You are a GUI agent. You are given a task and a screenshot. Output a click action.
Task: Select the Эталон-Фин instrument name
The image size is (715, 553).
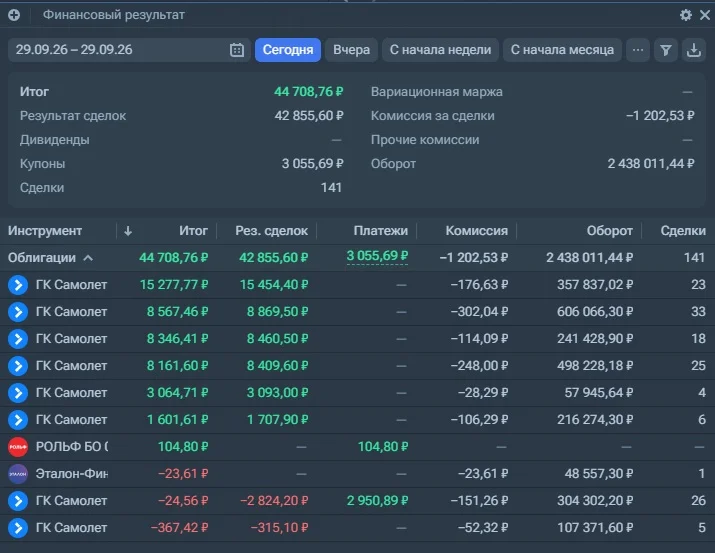[x=72, y=474]
